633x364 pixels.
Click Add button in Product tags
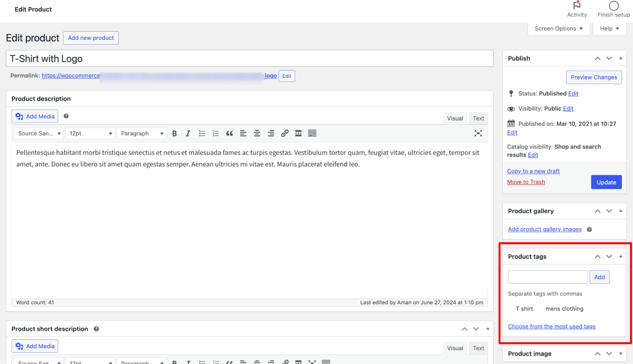pos(599,277)
